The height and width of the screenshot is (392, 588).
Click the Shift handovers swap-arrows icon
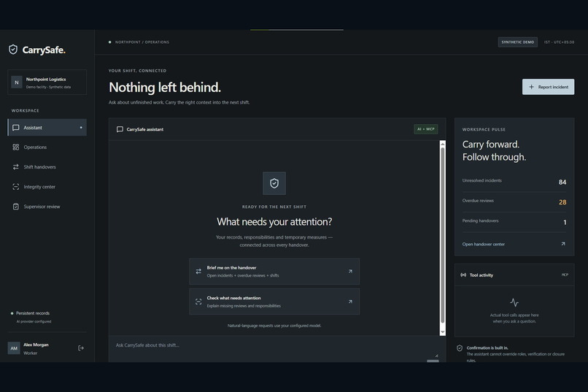tap(16, 167)
